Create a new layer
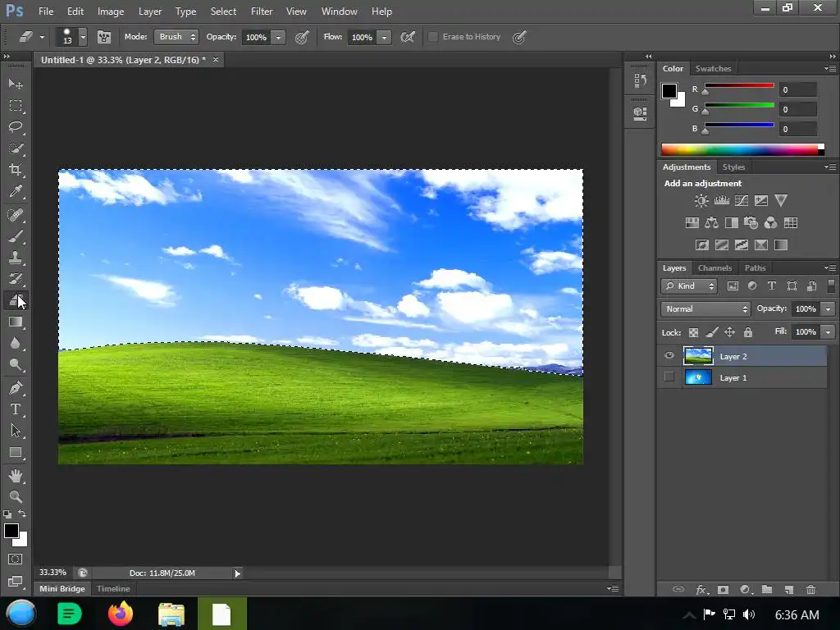This screenshot has height=630, width=840. 788,589
